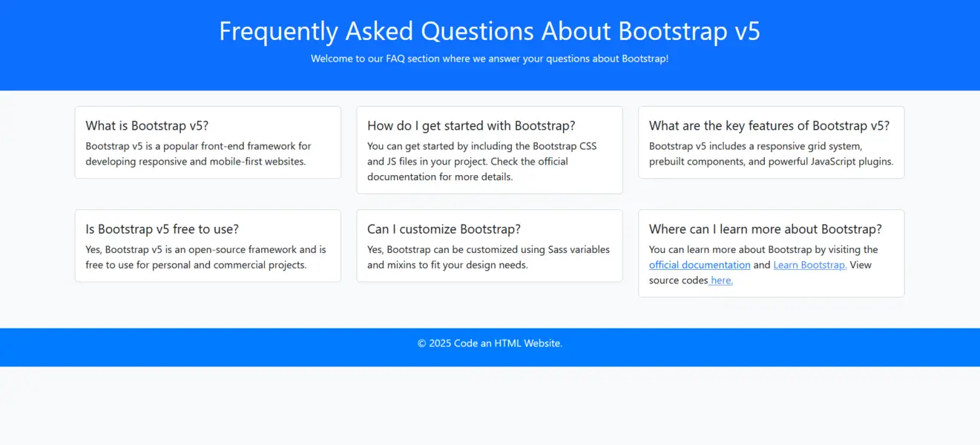
Task: Select 'Is Bootstrap v5 free to use?' title
Action: (x=162, y=229)
